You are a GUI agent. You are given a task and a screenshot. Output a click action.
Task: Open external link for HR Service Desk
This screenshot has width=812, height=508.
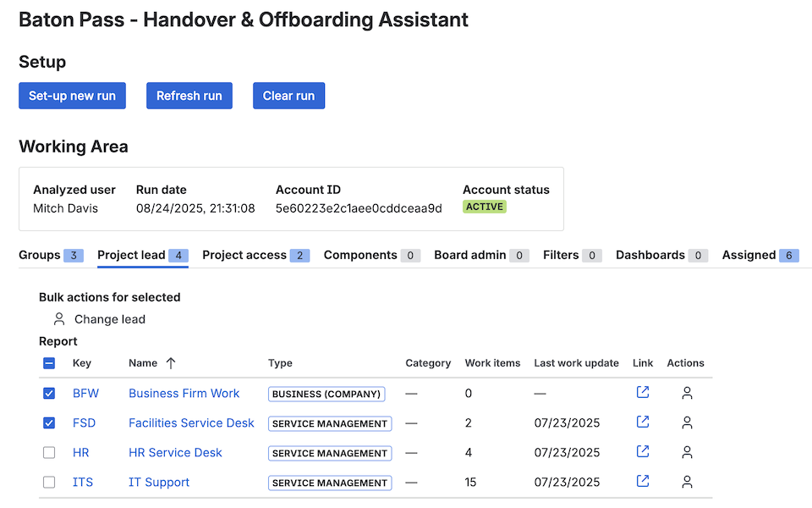click(x=643, y=452)
